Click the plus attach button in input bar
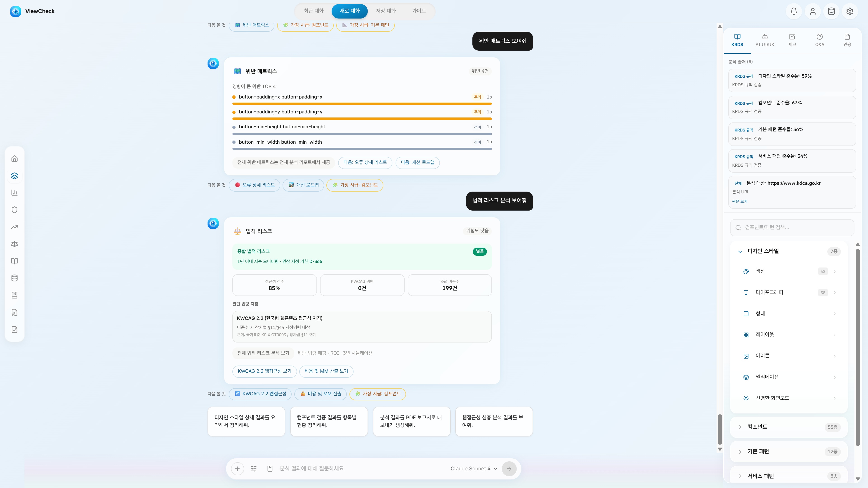Viewport: 868px width, 488px height. [x=237, y=469]
